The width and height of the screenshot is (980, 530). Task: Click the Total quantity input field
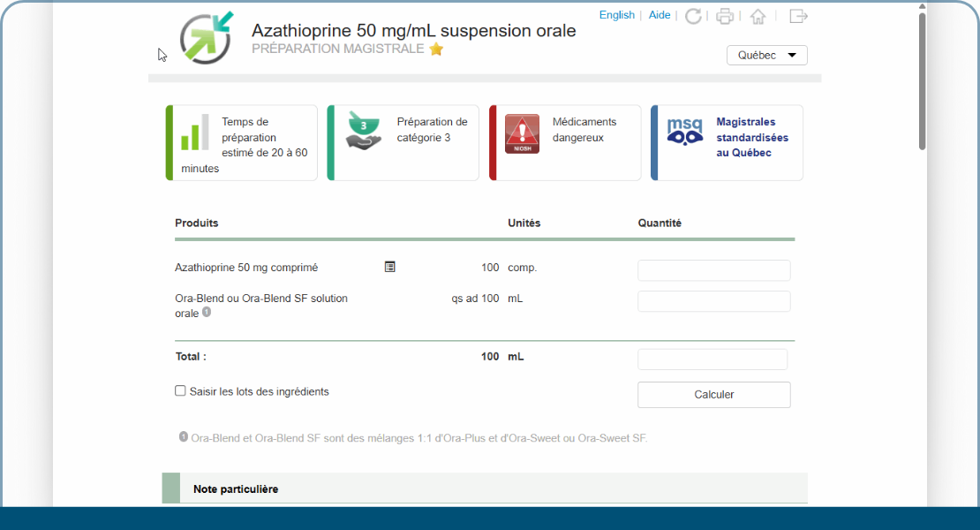pyautogui.click(x=712, y=360)
